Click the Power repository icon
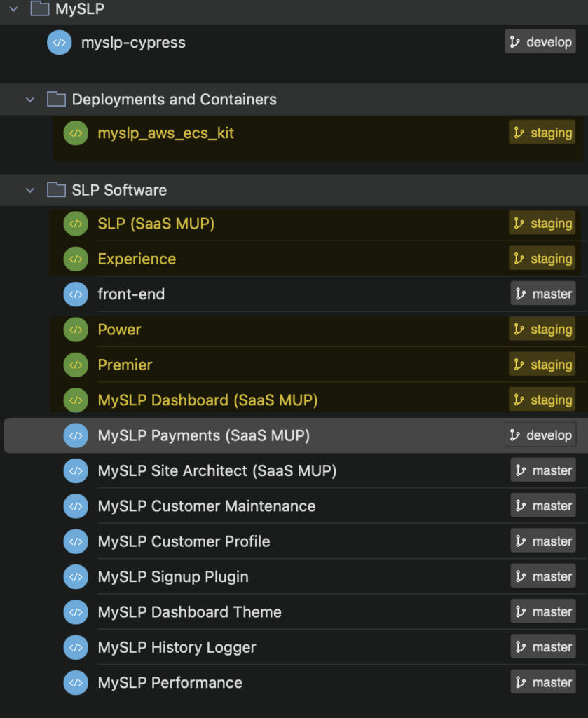The height and width of the screenshot is (718, 588). [76, 330]
